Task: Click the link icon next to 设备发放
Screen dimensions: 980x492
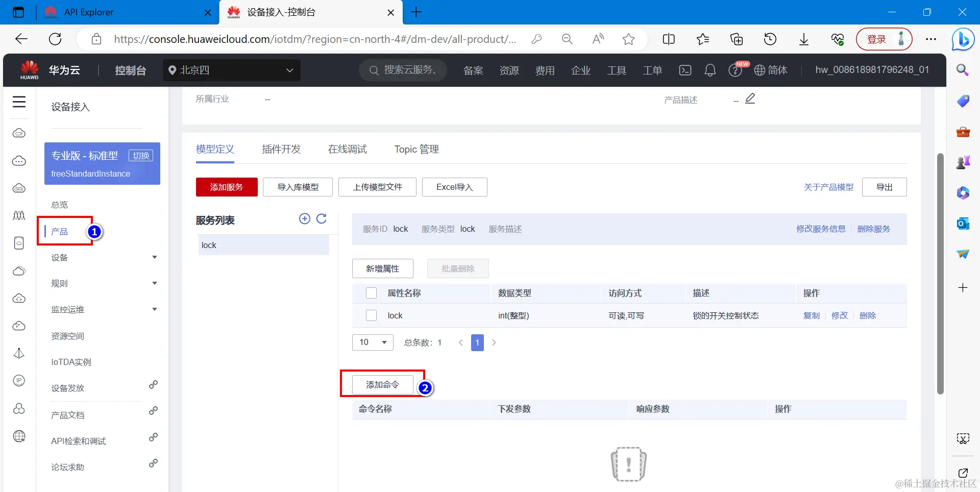Action: [153, 384]
